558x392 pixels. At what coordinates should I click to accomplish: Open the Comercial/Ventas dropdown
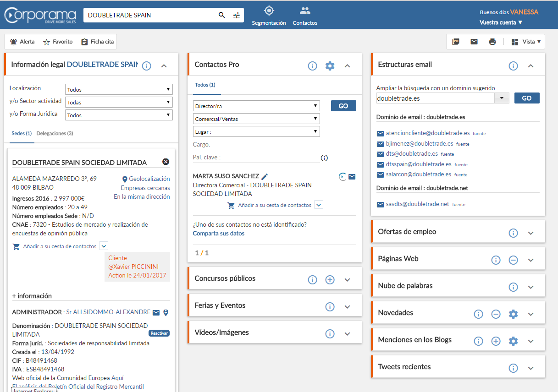coord(256,119)
